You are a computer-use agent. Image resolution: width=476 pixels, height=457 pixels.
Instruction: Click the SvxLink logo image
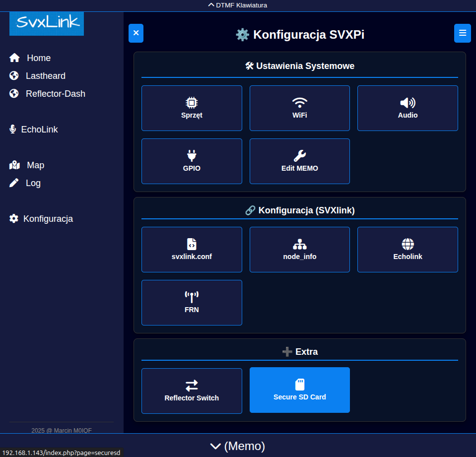[47, 23]
